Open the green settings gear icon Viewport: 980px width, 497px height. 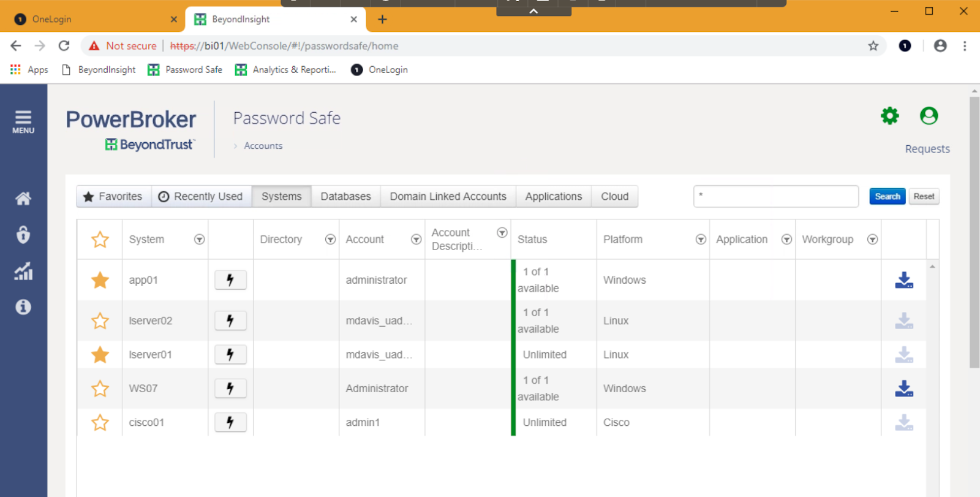[890, 116]
